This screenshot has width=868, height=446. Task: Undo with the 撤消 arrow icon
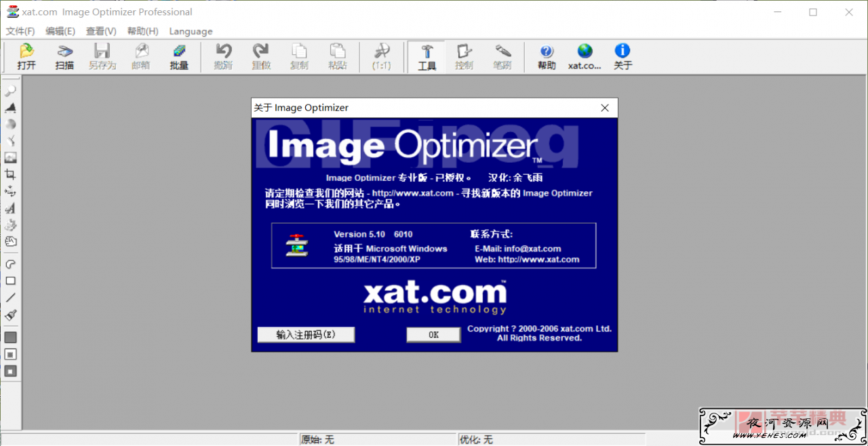tap(223, 57)
